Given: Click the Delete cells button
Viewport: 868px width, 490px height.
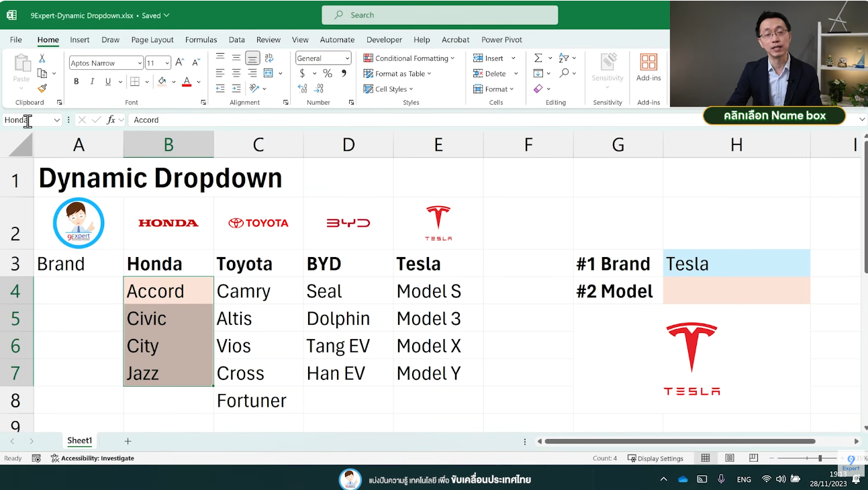Looking at the screenshot, I should [490, 74].
